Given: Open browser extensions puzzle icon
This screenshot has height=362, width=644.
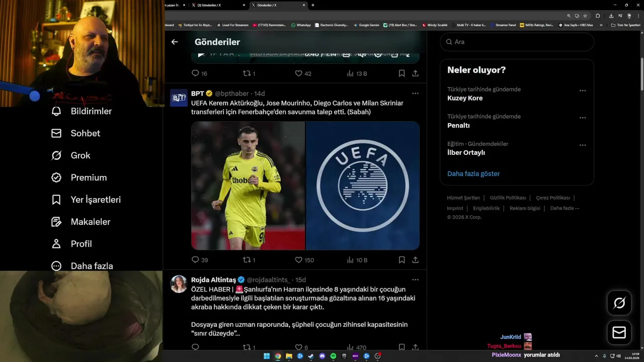Looking at the screenshot, I should click(598, 16).
